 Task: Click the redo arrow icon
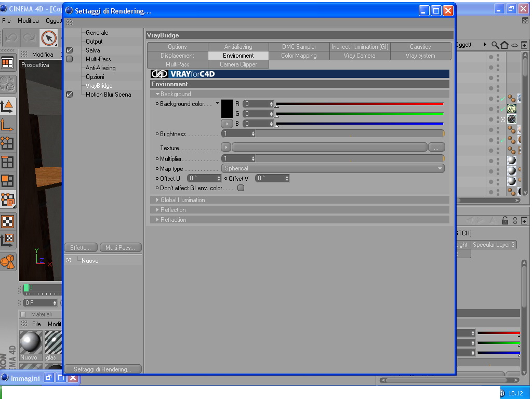tap(29, 38)
